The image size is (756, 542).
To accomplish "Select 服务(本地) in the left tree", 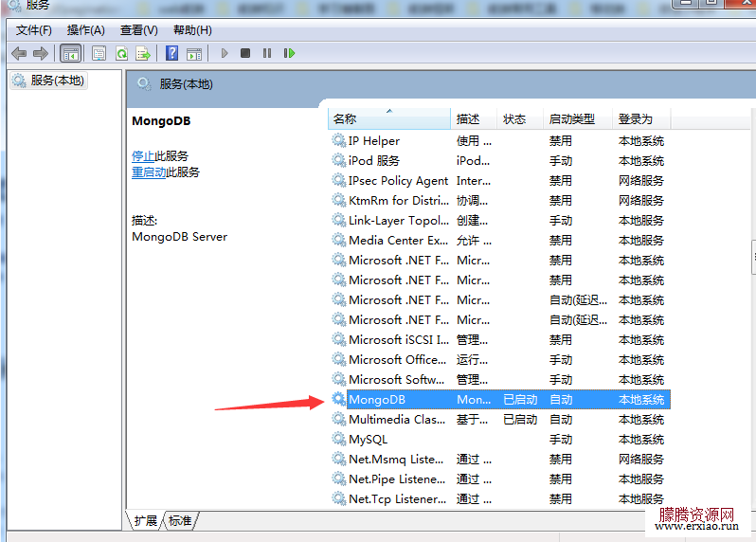I will [48, 81].
